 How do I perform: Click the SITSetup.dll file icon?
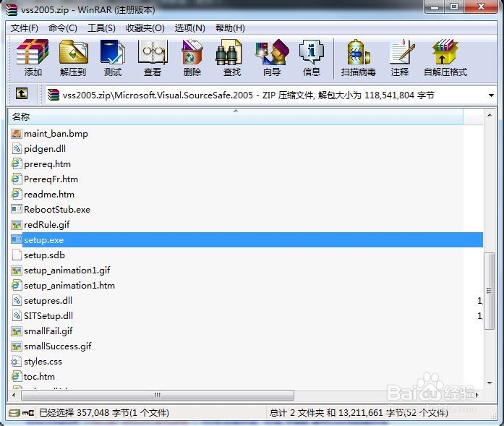pos(17,316)
